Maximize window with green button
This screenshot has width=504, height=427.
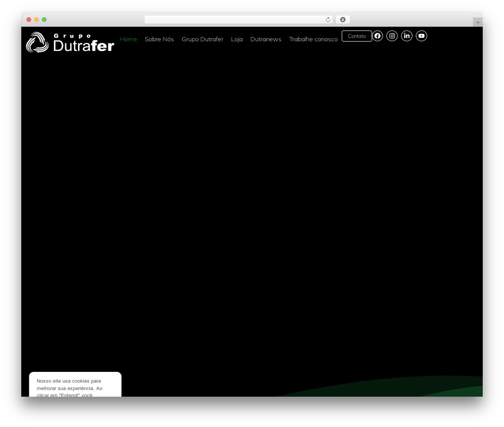pos(44,20)
